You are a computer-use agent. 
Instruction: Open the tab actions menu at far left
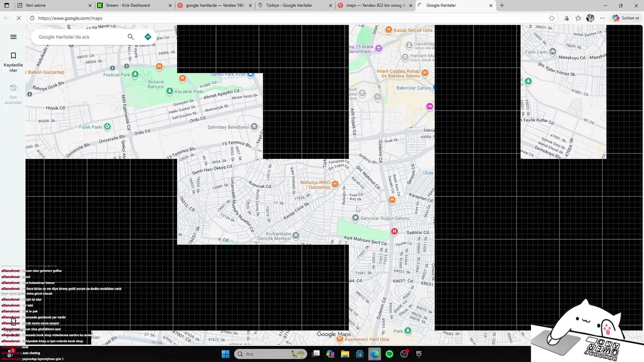pos(7,6)
